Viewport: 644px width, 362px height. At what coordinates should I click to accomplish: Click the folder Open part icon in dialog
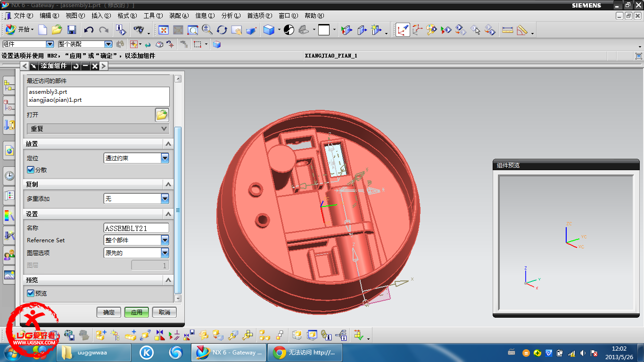(x=162, y=115)
